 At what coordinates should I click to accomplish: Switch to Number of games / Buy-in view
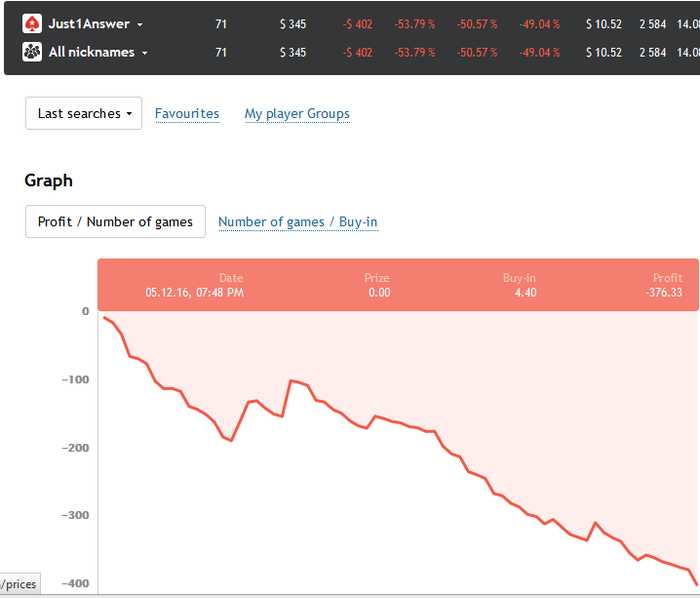pyautogui.click(x=298, y=222)
